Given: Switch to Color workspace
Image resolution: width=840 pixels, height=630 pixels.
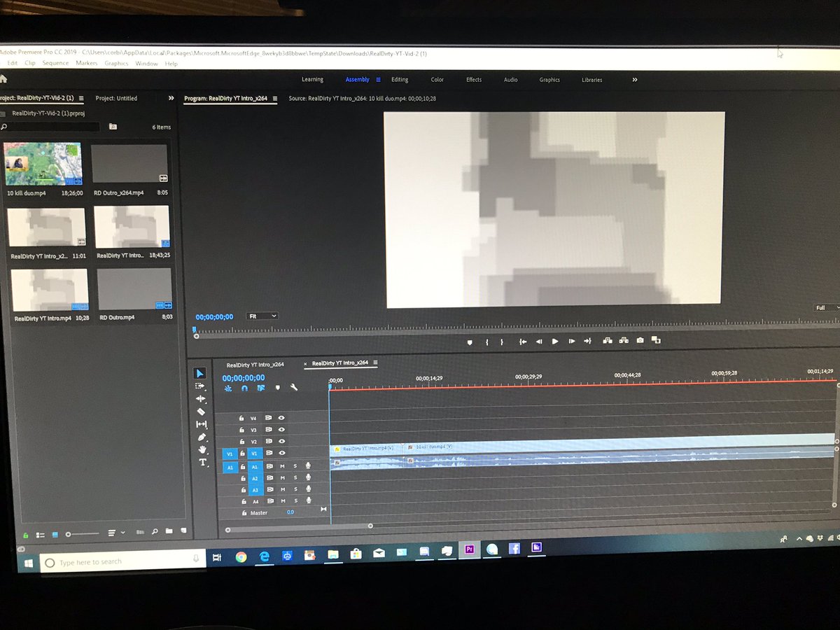Looking at the screenshot, I should point(437,80).
